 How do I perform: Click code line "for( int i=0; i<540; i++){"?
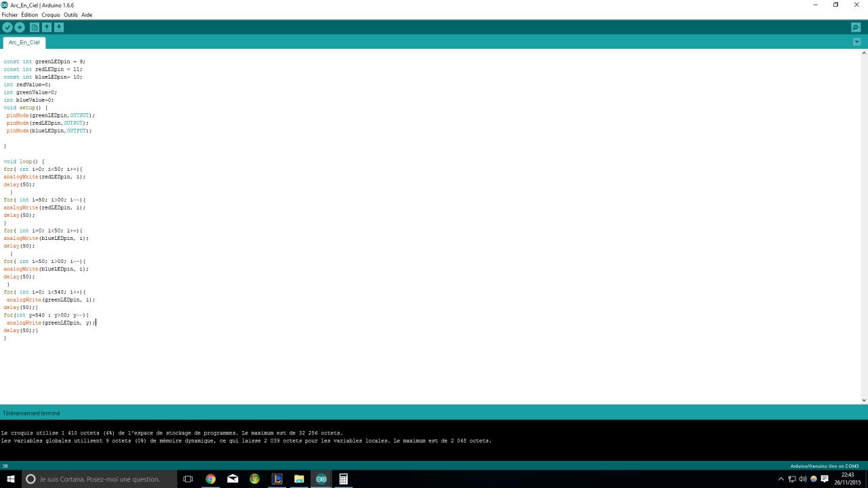[x=45, y=292]
